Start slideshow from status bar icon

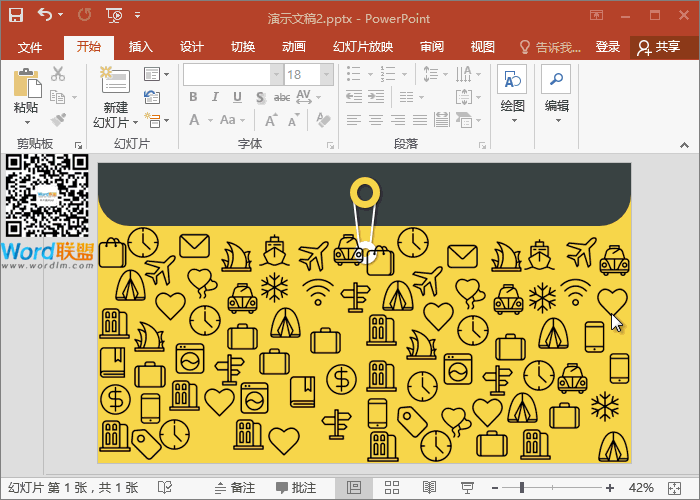(465, 488)
